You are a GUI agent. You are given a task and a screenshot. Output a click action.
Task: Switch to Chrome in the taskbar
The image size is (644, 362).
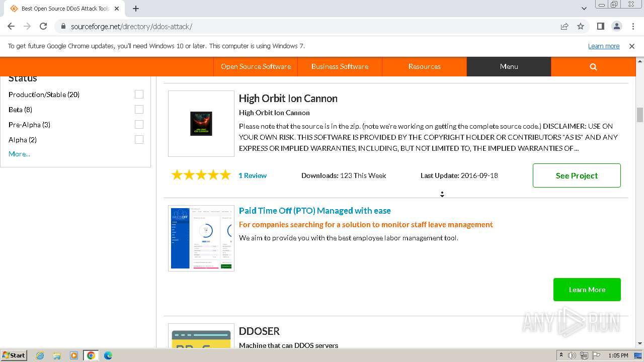pos(91,355)
